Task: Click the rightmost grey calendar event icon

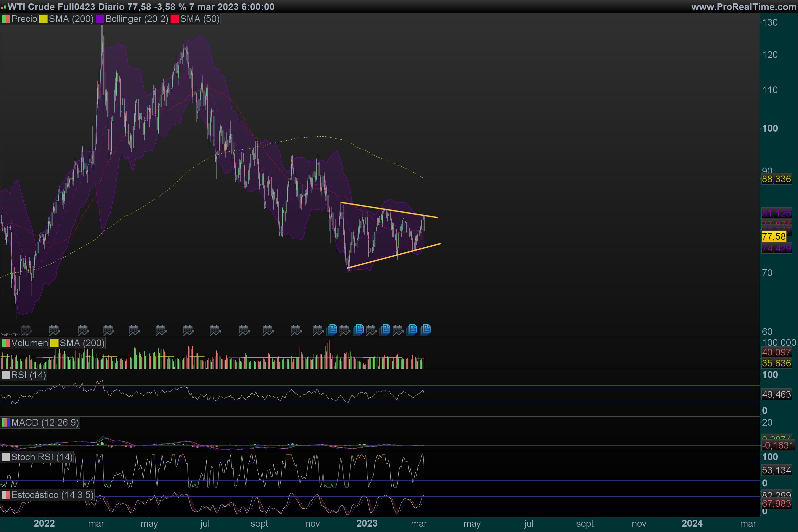Action: [398, 330]
